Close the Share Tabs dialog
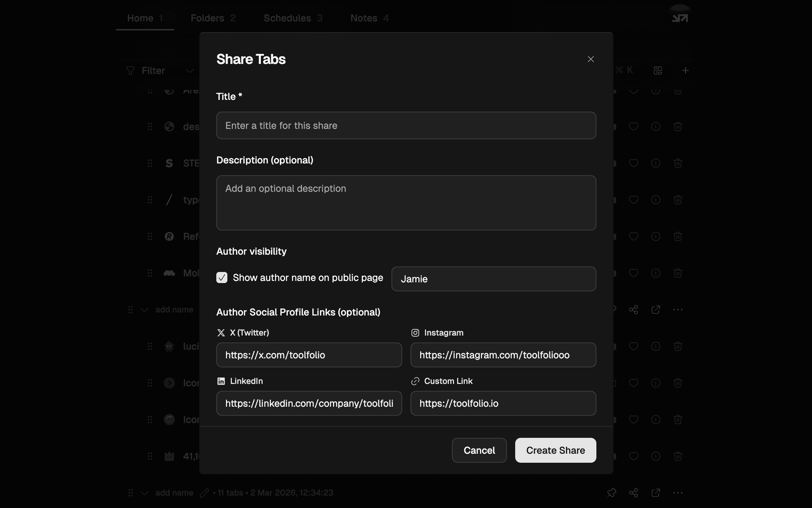Image resolution: width=812 pixels, height=508 pixels. (x=591, y=59)
